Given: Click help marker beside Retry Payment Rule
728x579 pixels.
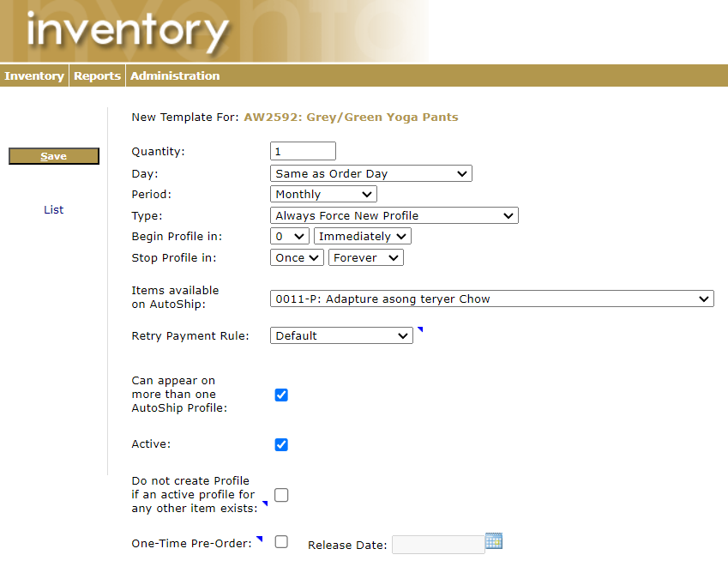Looking at the screenshot, I should (419, 329).
